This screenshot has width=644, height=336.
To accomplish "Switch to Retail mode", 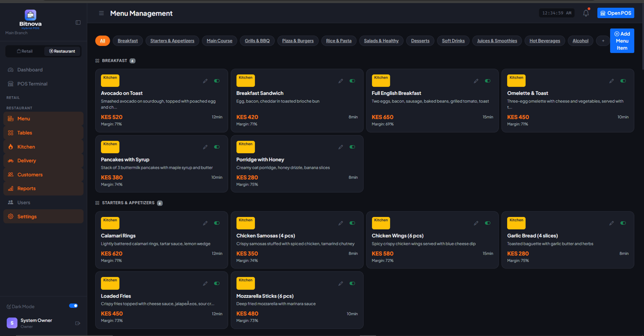I will [x=25, y=51].
